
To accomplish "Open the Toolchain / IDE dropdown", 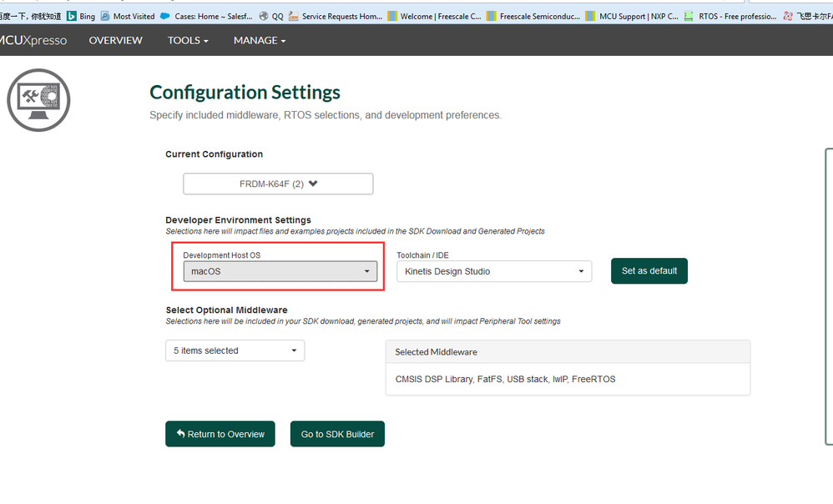I will 494,271.
